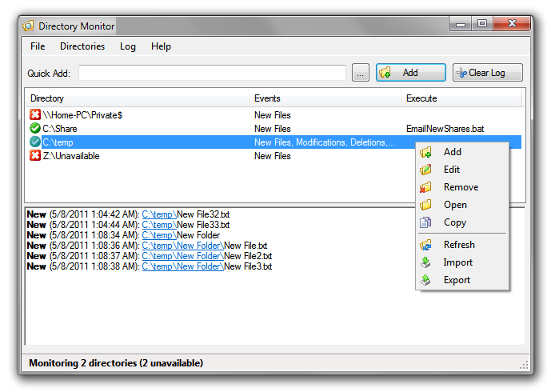Select the C:\Share directory row
This screenshot has height=392, width=551.
point(274,129)
